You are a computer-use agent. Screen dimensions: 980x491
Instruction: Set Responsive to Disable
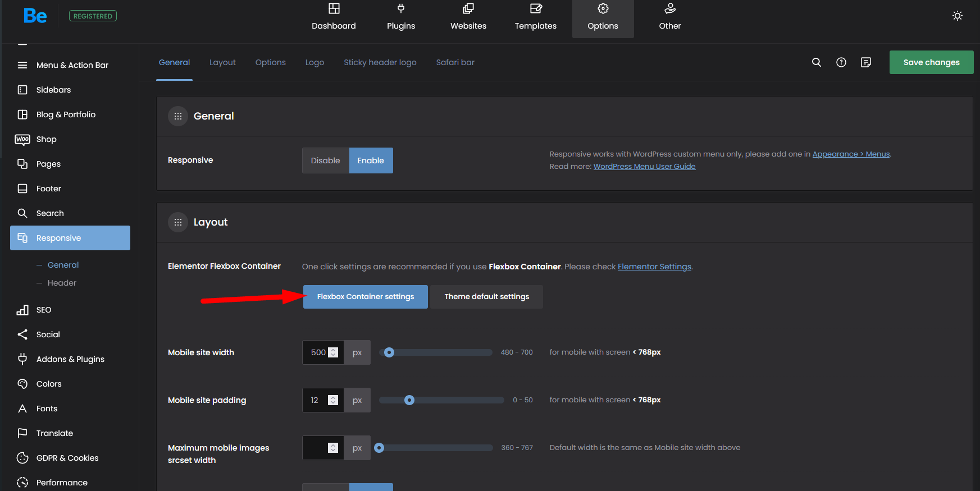(326, 160)
